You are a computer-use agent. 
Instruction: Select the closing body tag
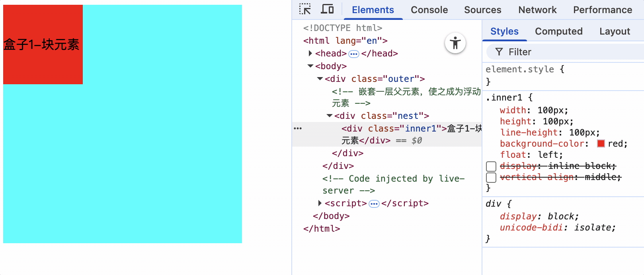pyautogui.click(x=331, y=216)
